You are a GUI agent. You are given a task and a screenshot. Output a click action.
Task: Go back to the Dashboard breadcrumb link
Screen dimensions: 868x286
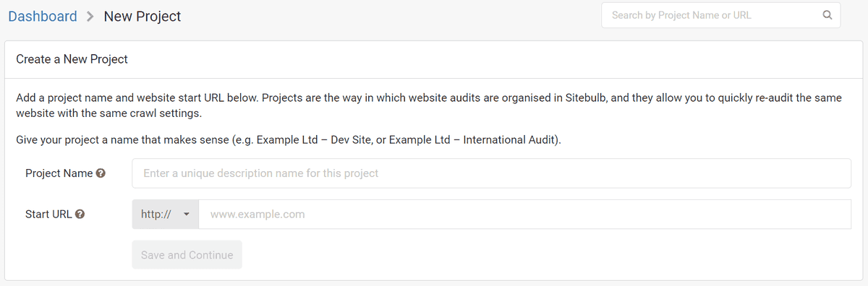[x=43, y=16]
